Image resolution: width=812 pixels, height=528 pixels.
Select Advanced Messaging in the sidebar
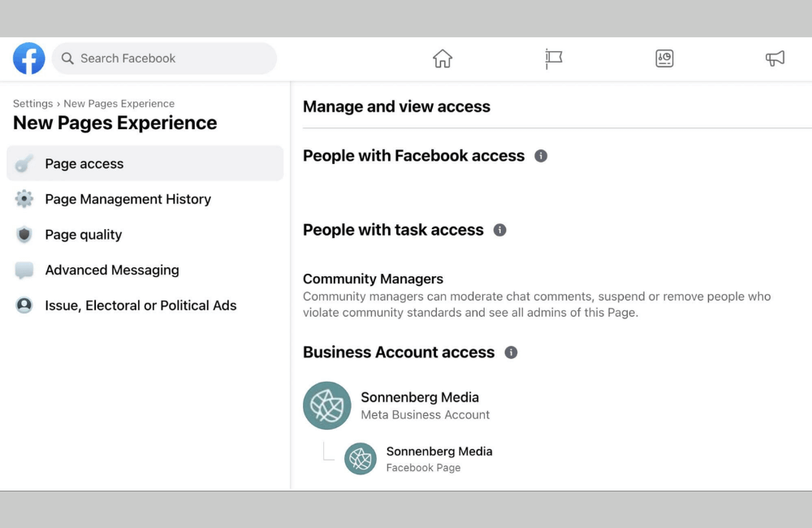coord(111,270)
